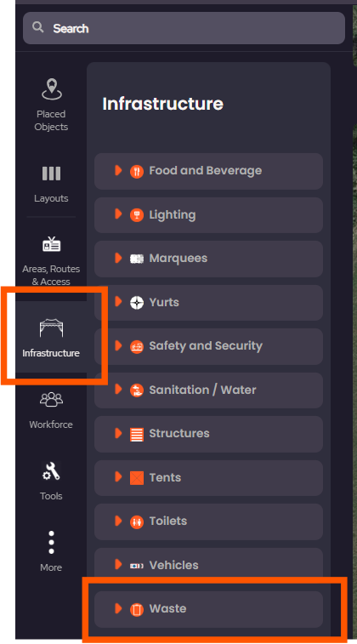The width and height of the screenshot is (357, 644).
Task: Expand the Marquees category arrow
Action: pos(118,258)
